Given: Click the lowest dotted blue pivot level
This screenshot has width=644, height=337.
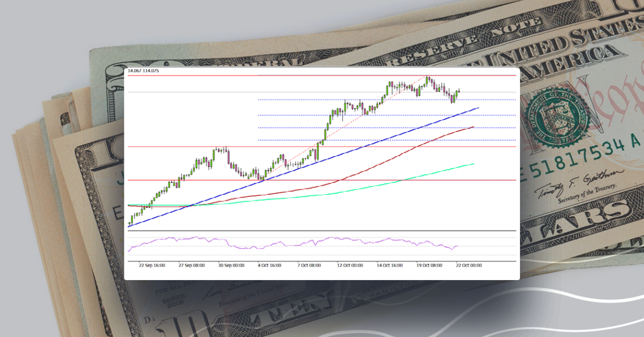Looking at the screenshot, I should (x=322, y=141).
